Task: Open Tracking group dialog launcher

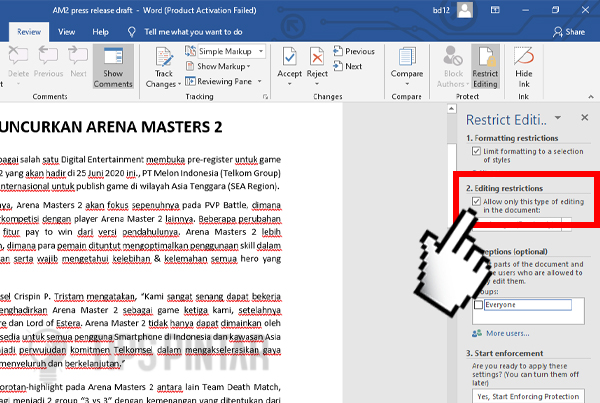Action: point(265,97)
